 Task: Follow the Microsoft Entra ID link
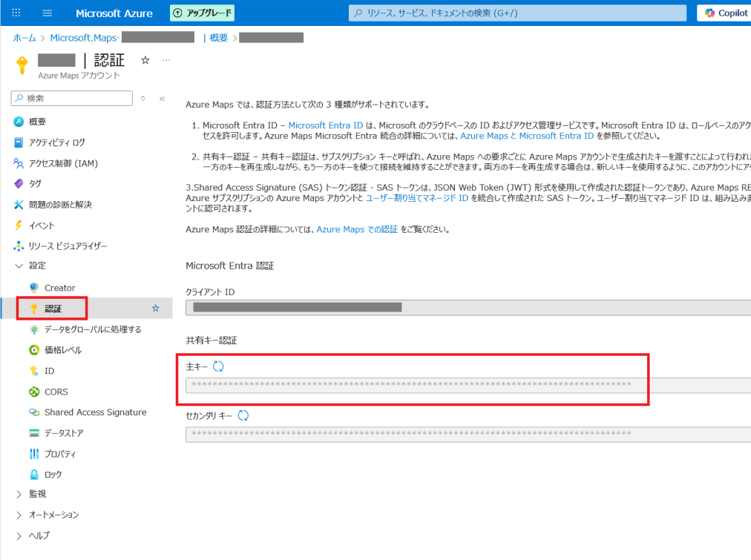coord(326,125)
